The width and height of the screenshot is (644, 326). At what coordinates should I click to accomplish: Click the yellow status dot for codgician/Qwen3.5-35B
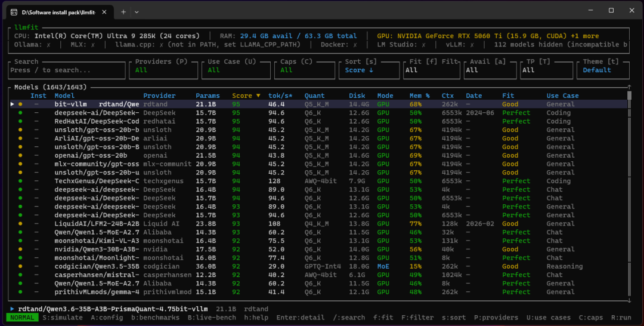(x=20, y=266)
